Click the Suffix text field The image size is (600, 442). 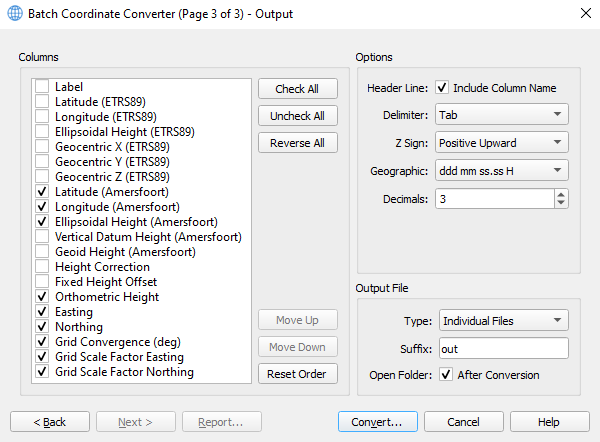(x=502, y=348)
